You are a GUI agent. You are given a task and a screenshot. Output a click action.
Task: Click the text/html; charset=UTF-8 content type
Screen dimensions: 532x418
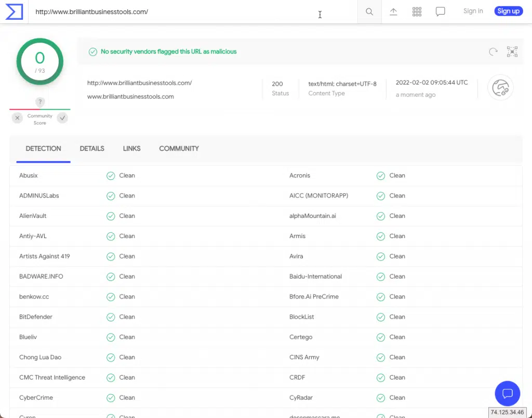coord(342,84)
